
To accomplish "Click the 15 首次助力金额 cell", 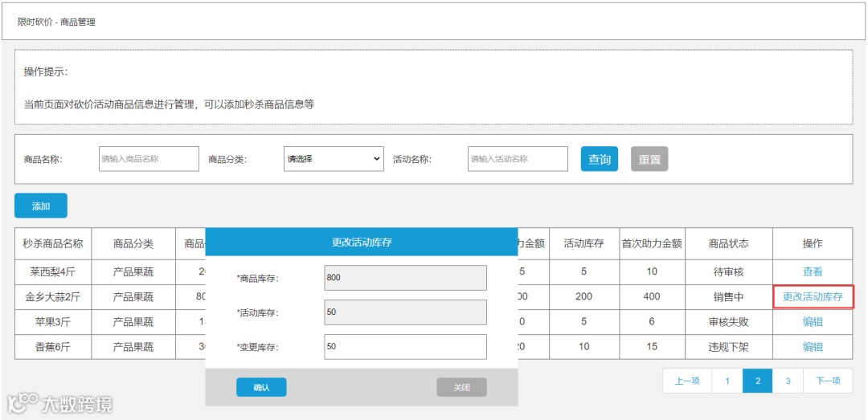I will tap(652, 347).
